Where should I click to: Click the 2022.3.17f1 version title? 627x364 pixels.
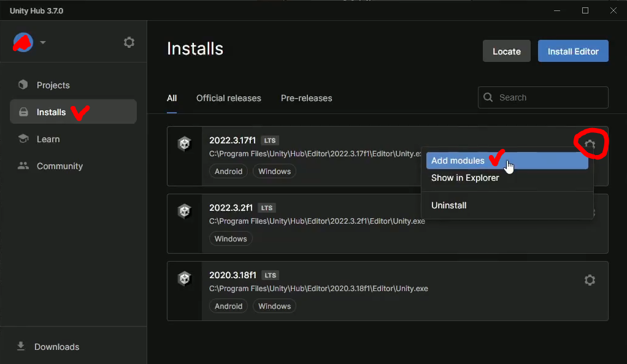(233, 140)
